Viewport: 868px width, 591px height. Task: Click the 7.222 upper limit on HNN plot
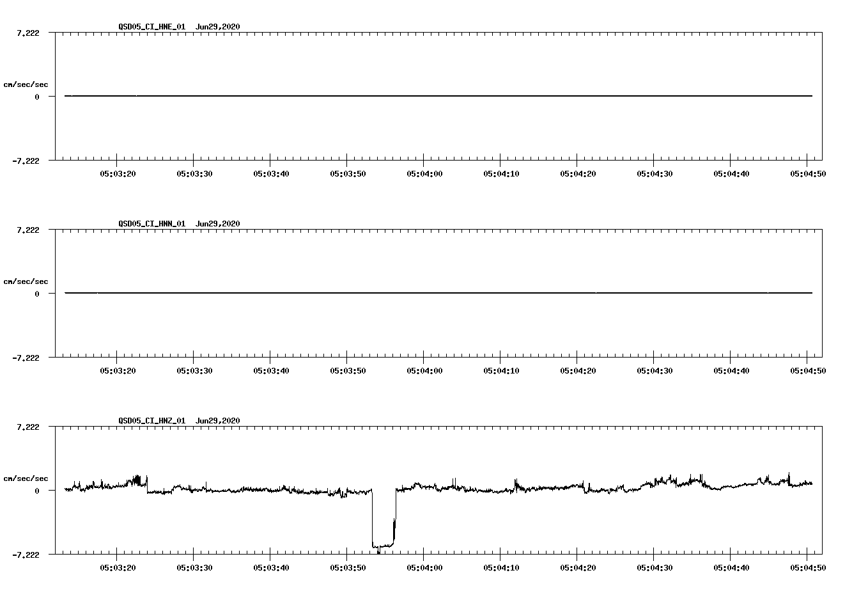click(x=28, y=230)
